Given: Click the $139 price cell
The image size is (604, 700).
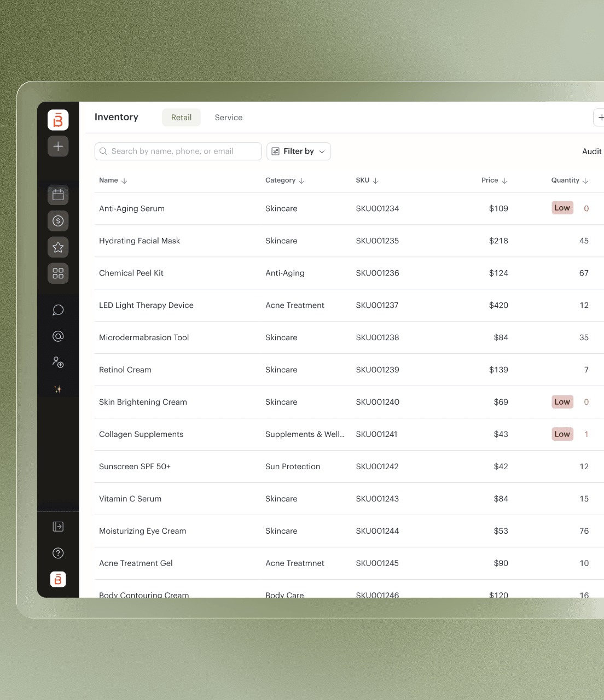Looking at the screenshot, I should (498, 370).
